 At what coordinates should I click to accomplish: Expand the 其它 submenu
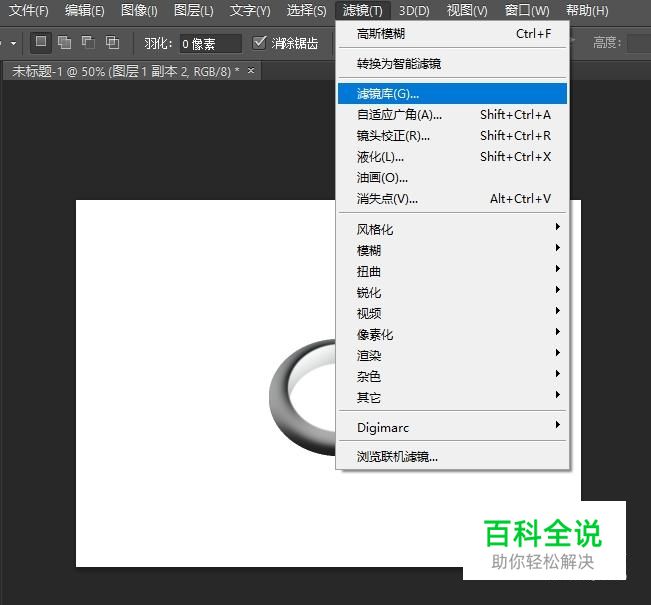pyautogui.click(x=453, y=398)
